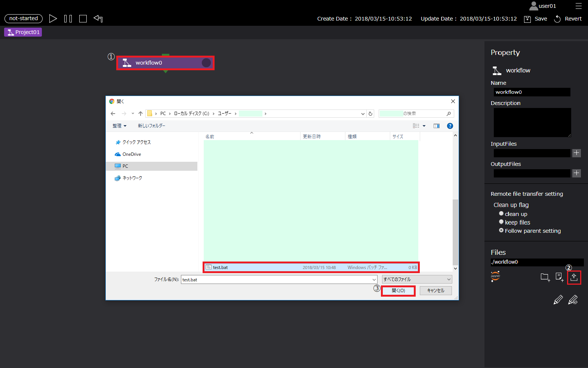588x368 pixels.
Task: Click the upload file icon
Action: coord(574,277)
